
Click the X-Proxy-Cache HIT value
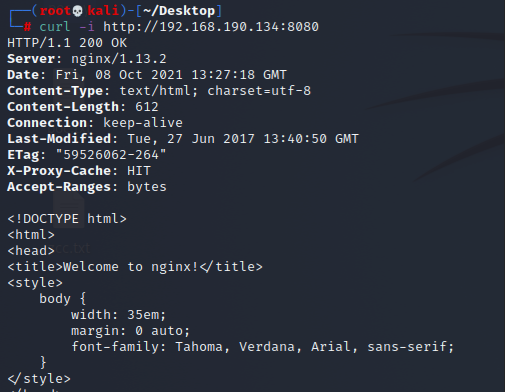(x=139, y=171)
